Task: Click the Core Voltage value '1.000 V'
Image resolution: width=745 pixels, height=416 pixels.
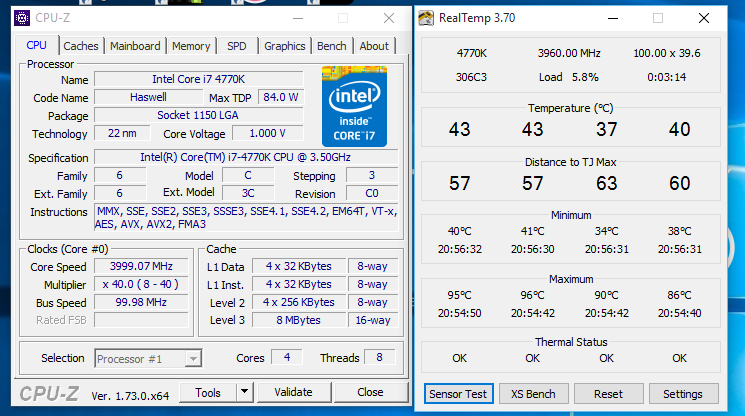Action: [x=267, y=133]
